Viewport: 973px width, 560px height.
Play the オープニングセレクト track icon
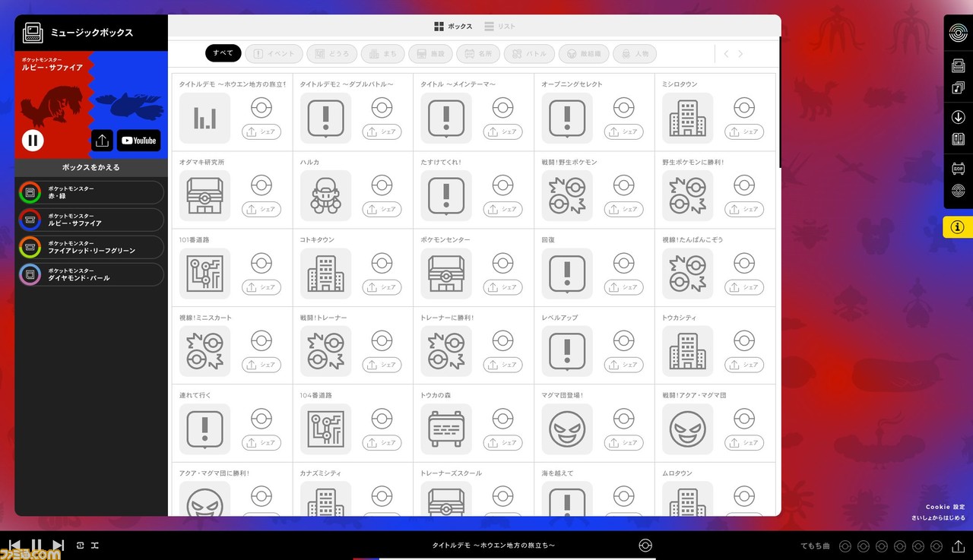click(567, 118)
